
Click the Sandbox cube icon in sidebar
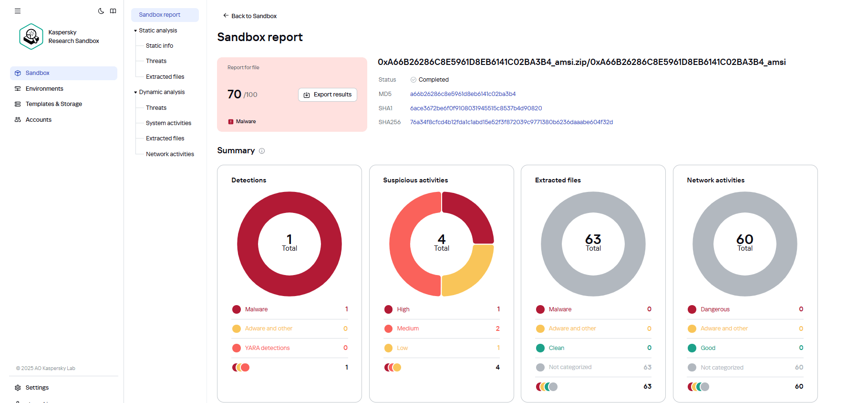tap(18, 73)
